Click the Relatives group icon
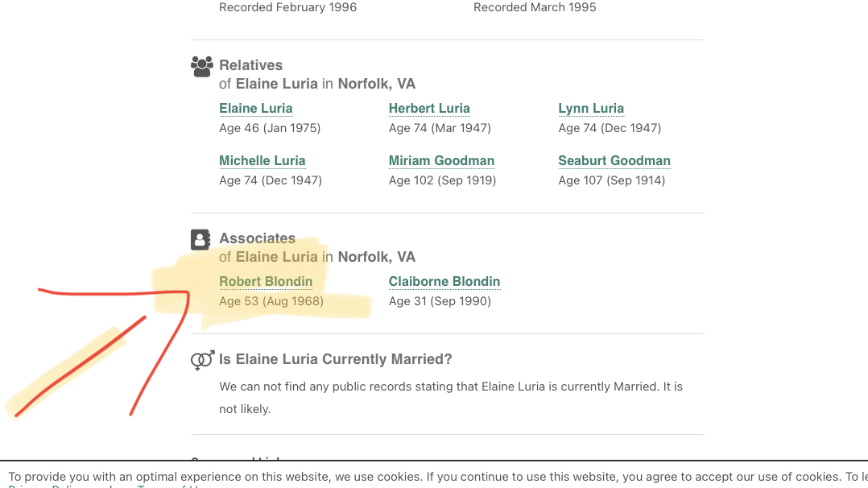The image size is (868, 488). (201, 67)
